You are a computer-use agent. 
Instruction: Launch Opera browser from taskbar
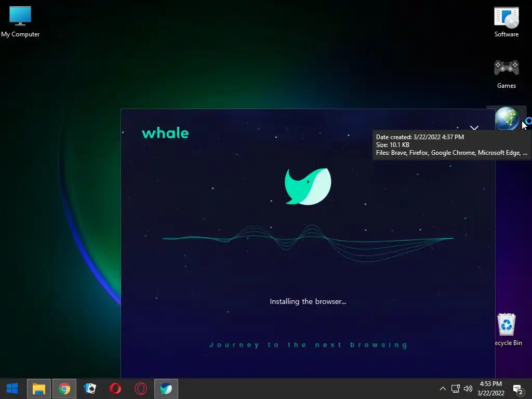[x=115, y=389]
